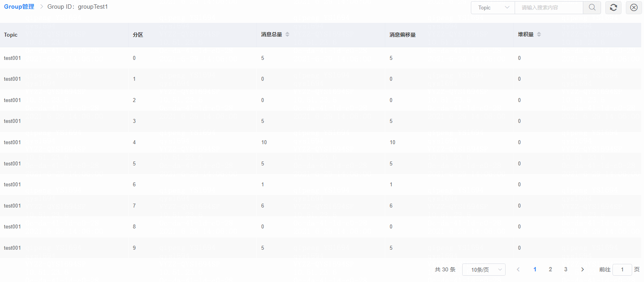This screenshot has height=282, width=644.
Task: Open the Topic search type dropdown
Action: (493, 7)
